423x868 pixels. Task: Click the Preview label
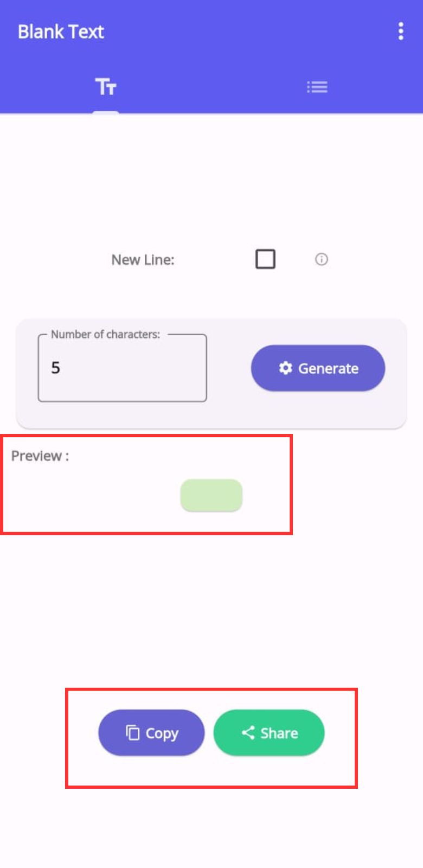40,456
